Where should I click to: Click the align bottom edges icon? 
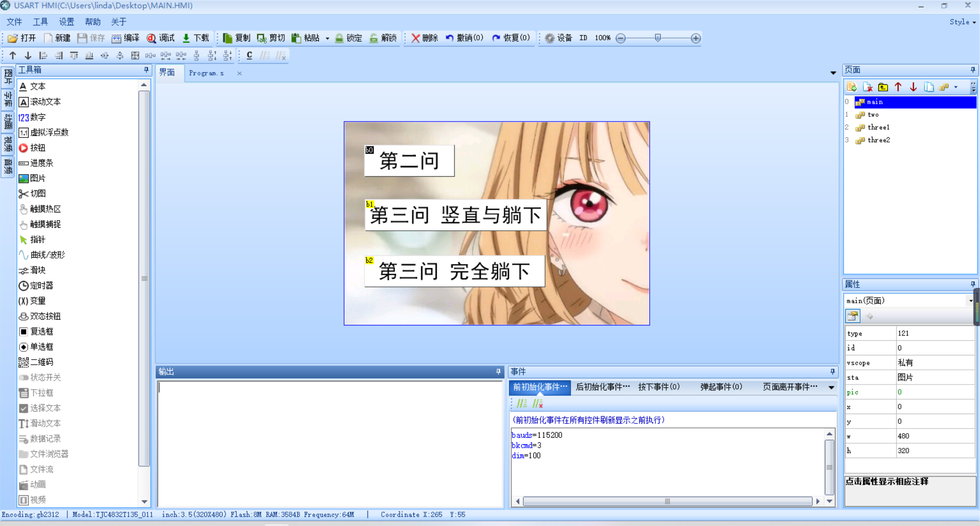pyautogui.click(x=89, y=56)
